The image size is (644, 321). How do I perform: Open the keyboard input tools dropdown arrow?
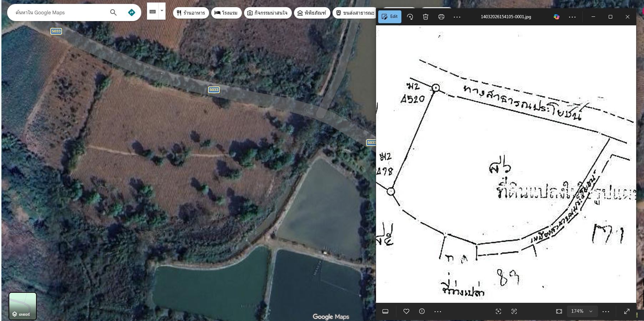[x=162, y=11]
